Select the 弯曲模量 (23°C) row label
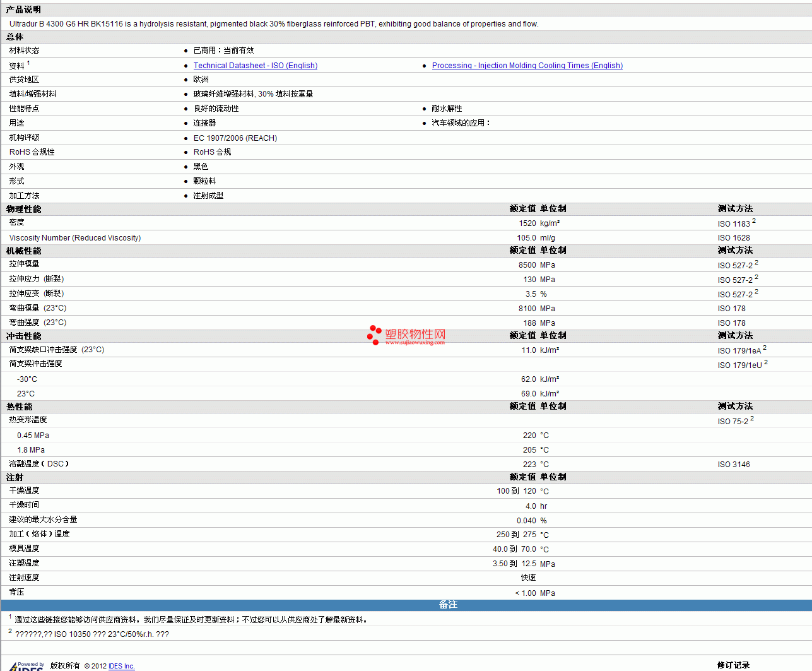Screen dimensions: 812x671 tap(38, 308)
